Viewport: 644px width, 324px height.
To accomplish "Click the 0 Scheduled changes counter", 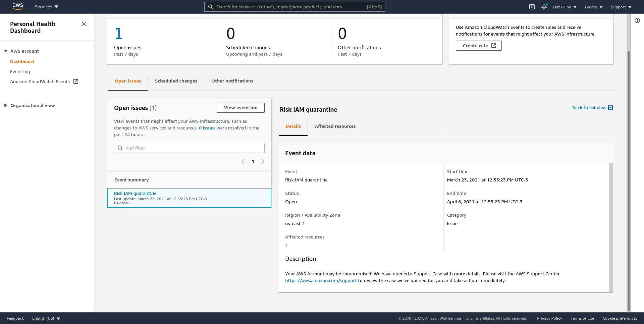I will click(231, 34).
